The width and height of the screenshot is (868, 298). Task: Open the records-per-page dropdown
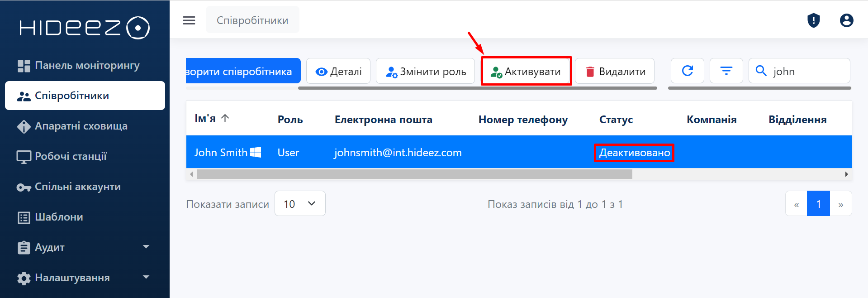tap(299, 204)
